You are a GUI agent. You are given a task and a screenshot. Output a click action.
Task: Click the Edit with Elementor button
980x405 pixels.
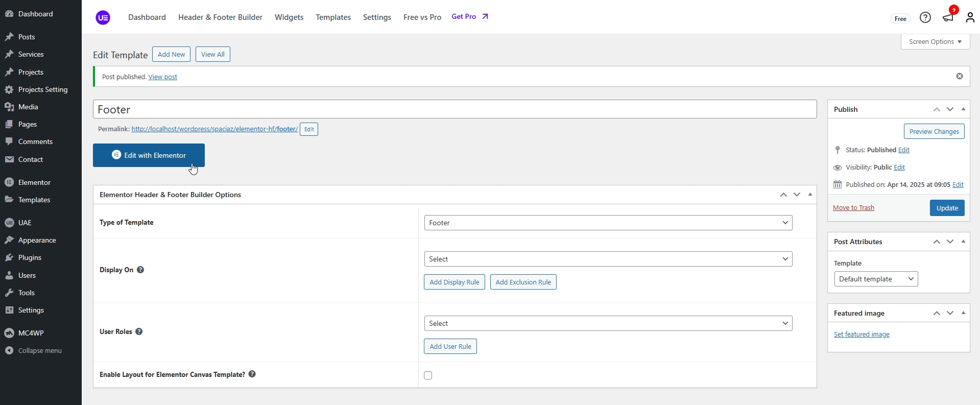click(149, 155)
